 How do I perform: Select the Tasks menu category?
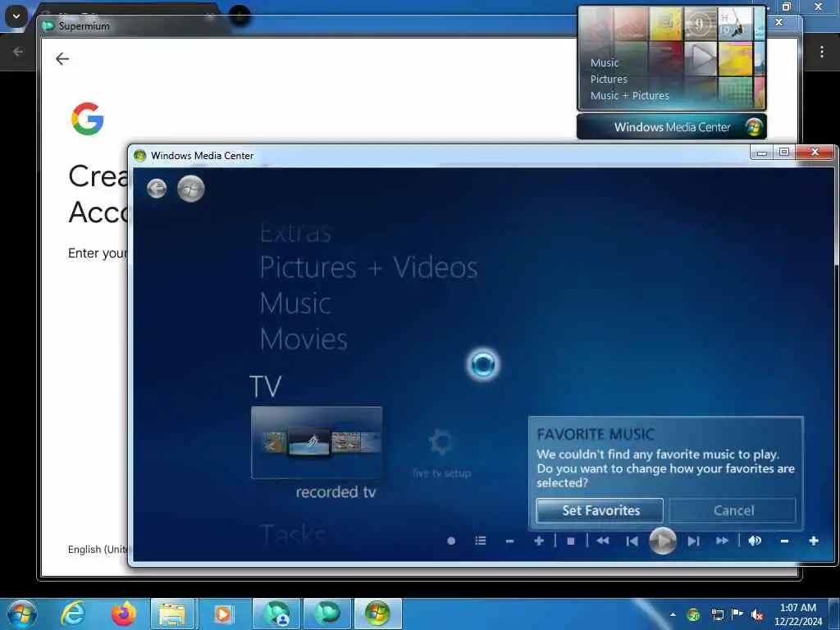pos(293,534)
